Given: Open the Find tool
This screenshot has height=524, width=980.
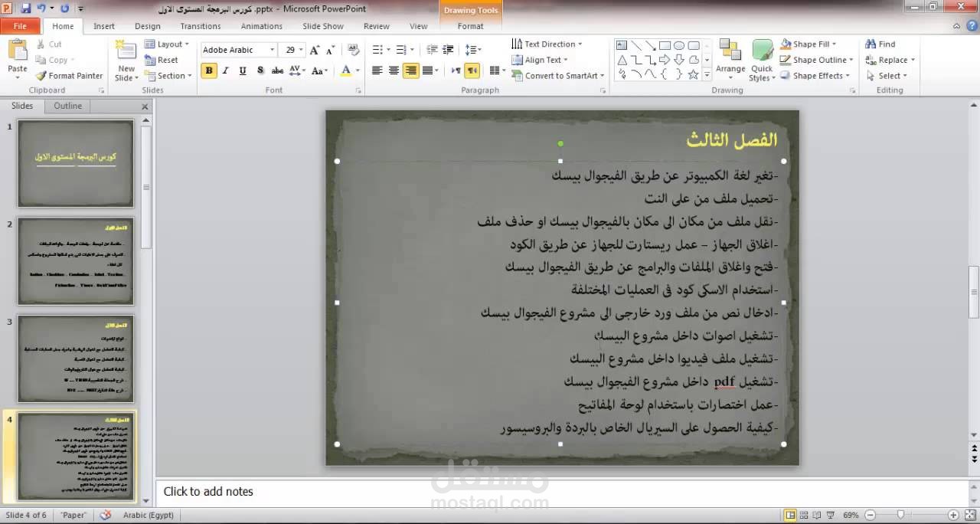Looking at the screenshot, I should pos(881,44).
